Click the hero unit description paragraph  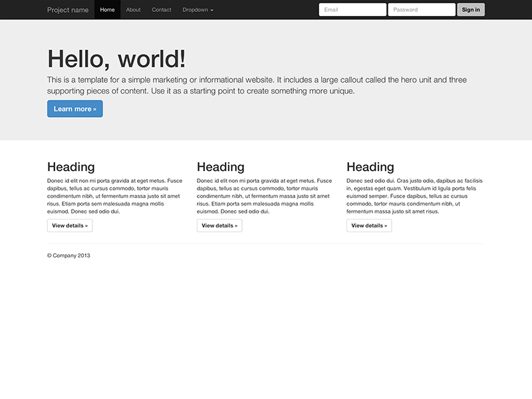[x=257, y=85]
